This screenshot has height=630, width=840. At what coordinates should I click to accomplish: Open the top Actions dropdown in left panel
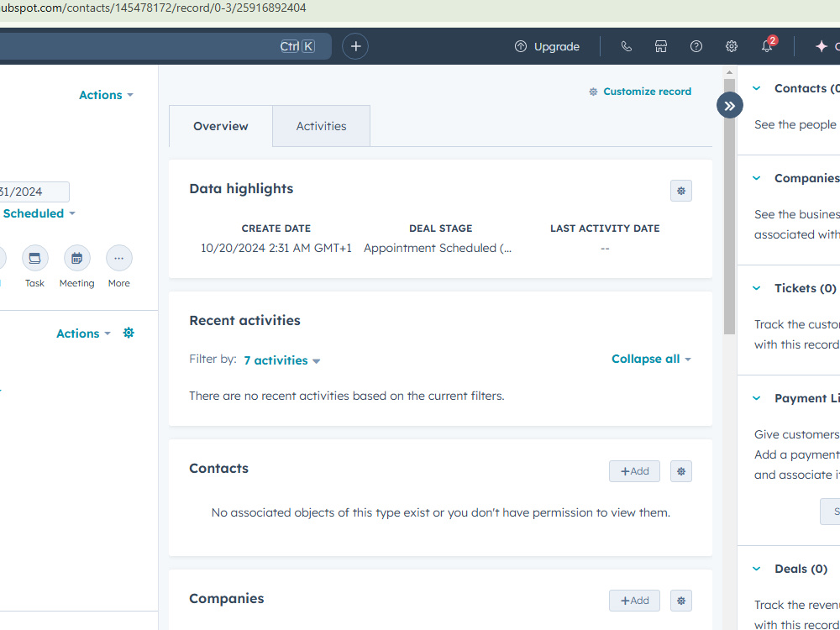pyautogui.click(x=106, y=95)
